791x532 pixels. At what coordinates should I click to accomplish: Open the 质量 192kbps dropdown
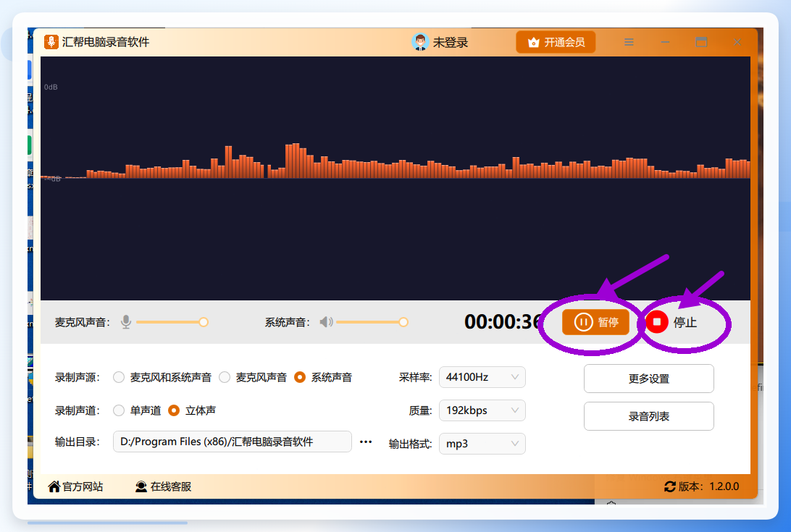click(482, 410)
